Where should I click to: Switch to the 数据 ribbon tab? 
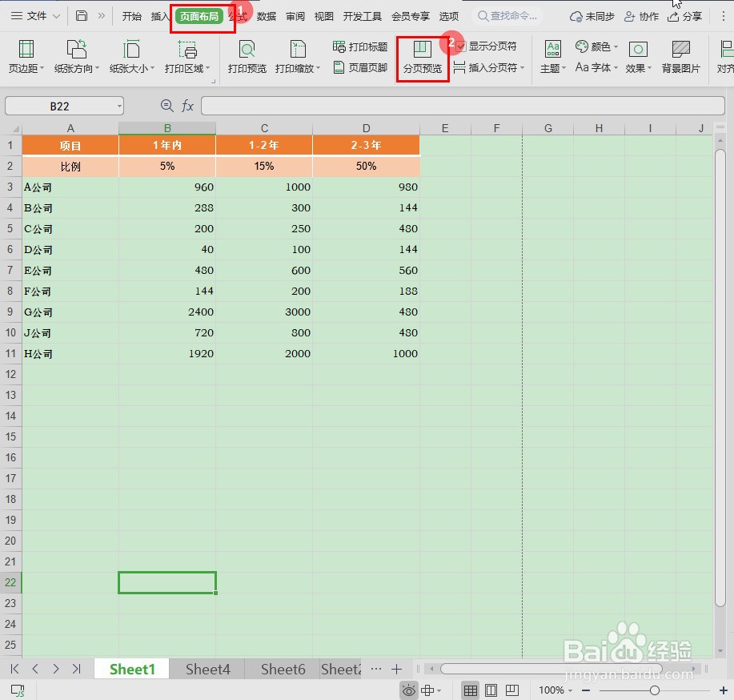[x=266, y=16]
